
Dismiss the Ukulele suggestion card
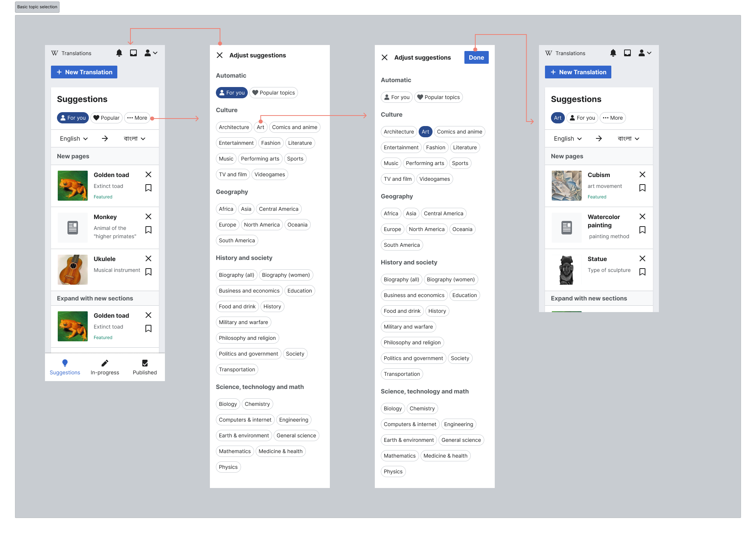click(x=148, y=258)
